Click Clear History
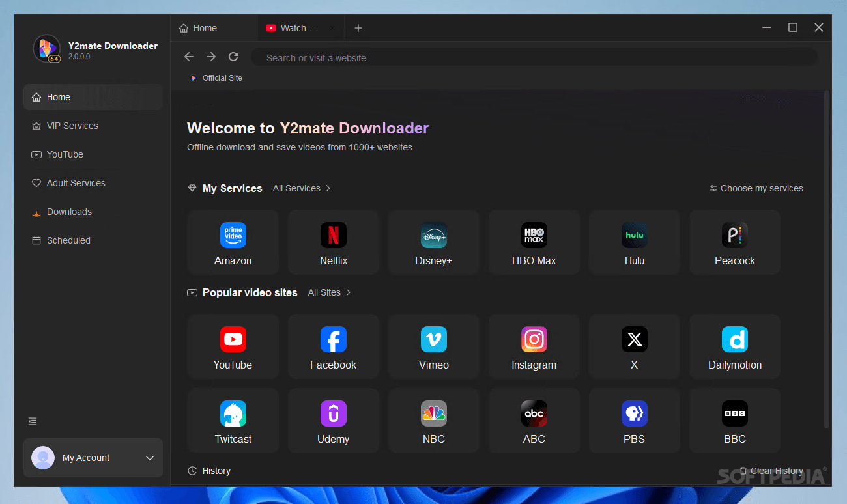 coord(771,471)
